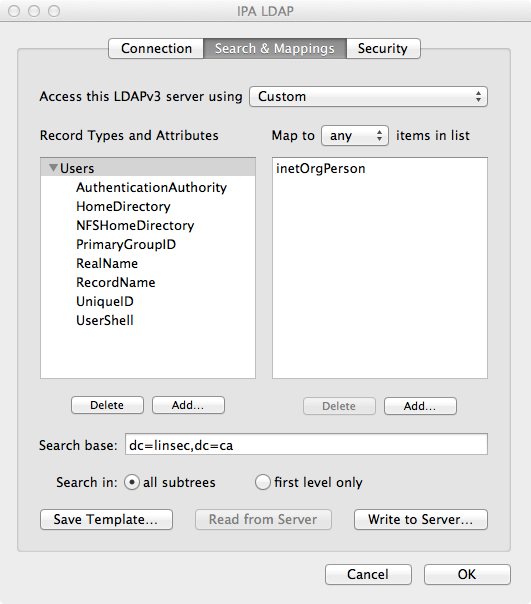
Task: Select the PrimaryGroupID attribute
Action: 126,245
